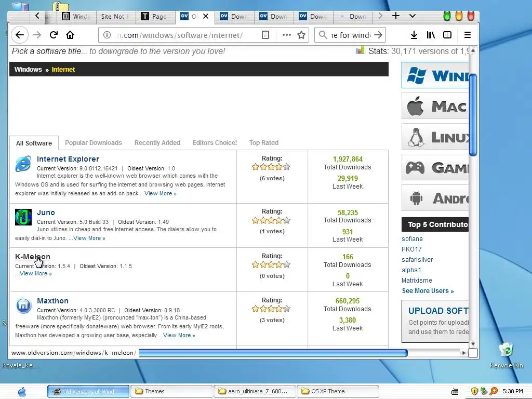Open the Windows platform sidebar button
Viewport: 532px width, 399px height.
pos(435,75)
